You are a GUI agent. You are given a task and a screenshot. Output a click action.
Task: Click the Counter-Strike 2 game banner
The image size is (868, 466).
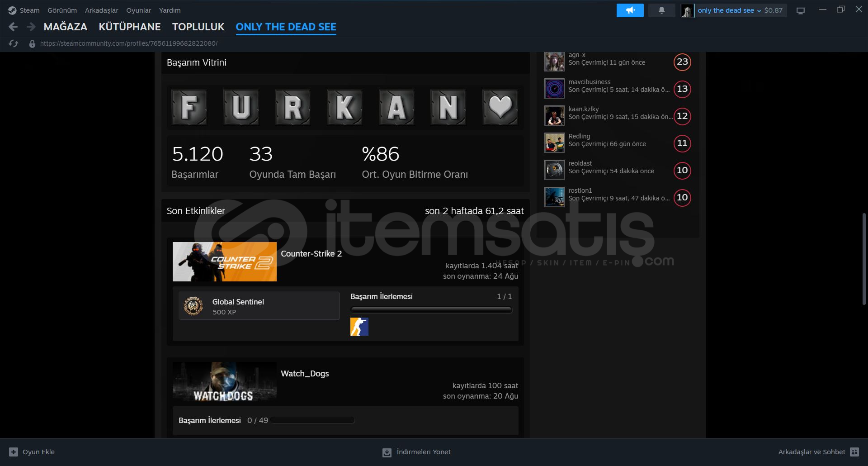(224, 262)
